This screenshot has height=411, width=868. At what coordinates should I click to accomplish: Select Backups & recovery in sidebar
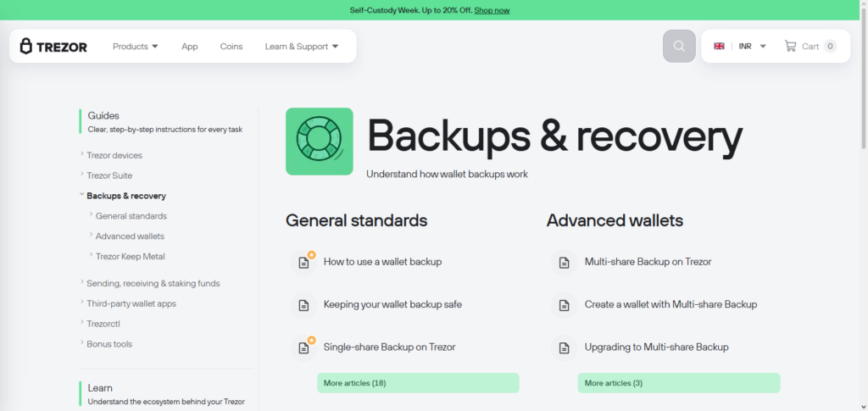click(x=126, y=196)
